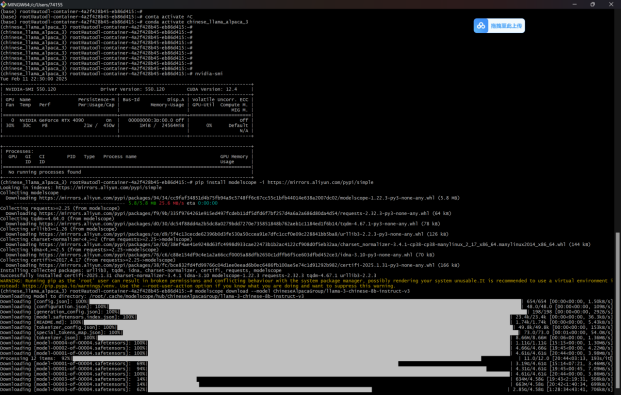Click the 'No running processes found' line
The width and height of the screenshot is (621, 395).
click(x=45, y=172)
